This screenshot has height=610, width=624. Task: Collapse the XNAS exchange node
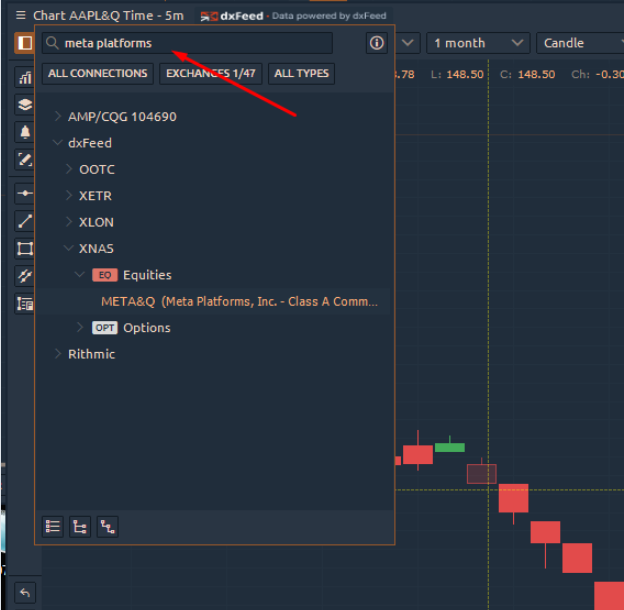click(68, 249)
